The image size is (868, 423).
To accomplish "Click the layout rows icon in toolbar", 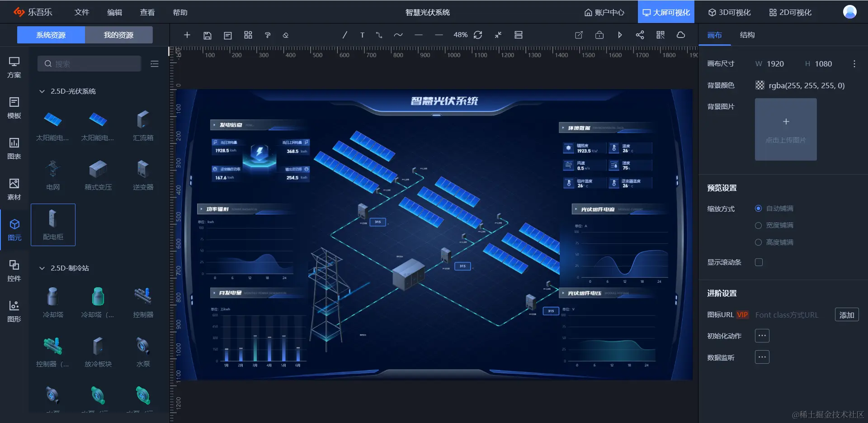I will [519, 35].
